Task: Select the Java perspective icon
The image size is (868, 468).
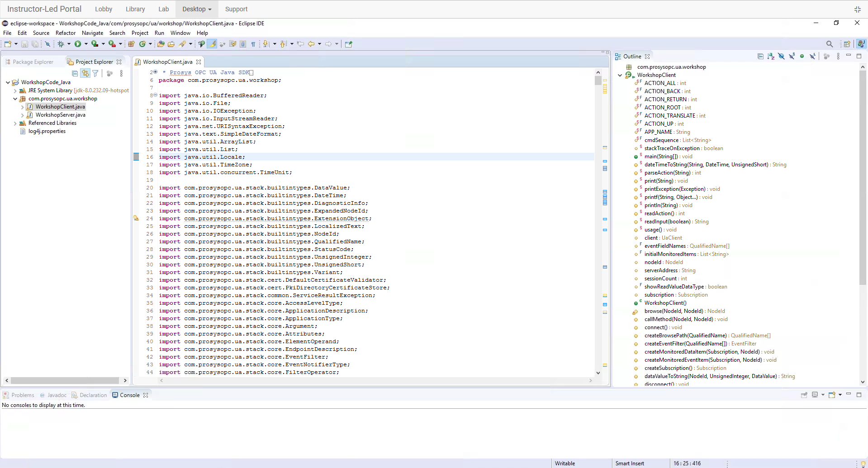Action: coord(861,44)
